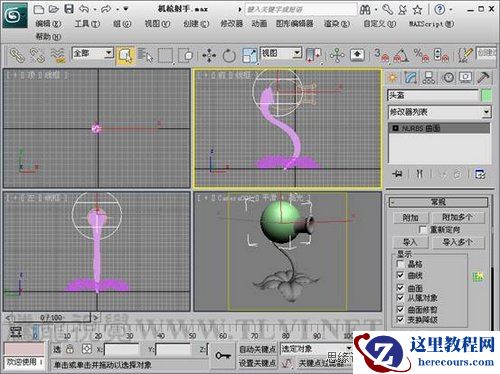Click the Select and Manipulate icon
The width and height of the screenshot is (500, 374).
tap(337, 55)
